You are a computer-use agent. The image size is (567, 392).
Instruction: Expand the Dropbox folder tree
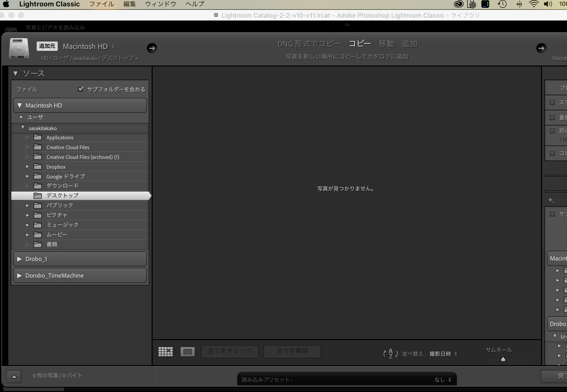point(28,166)
